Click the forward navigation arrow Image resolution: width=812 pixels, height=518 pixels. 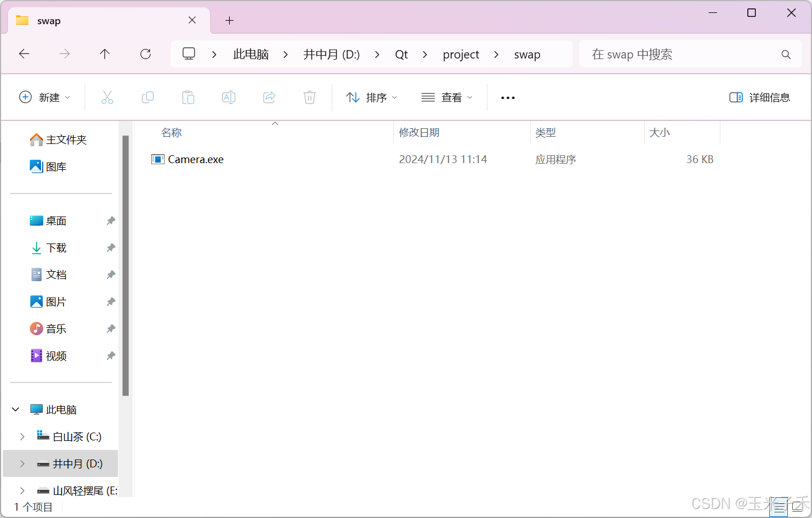click(x=65, y=54)
